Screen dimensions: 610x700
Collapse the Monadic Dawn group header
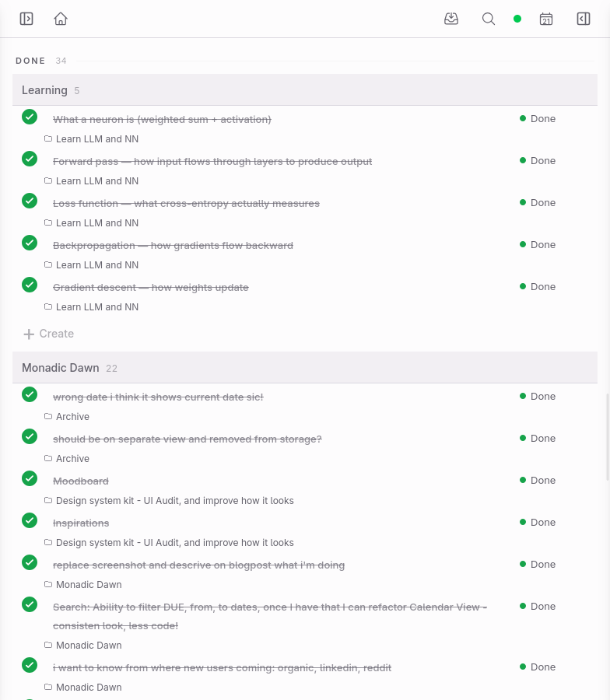coord(305,368)
